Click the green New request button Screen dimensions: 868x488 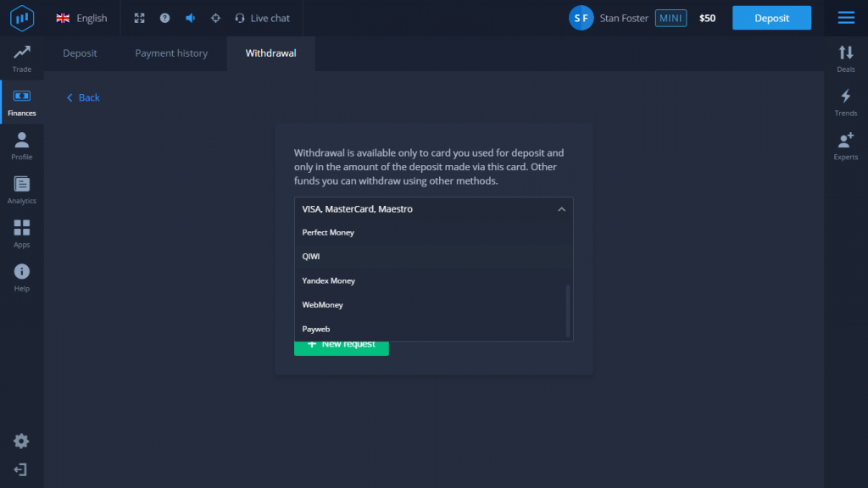pos(341,347)
